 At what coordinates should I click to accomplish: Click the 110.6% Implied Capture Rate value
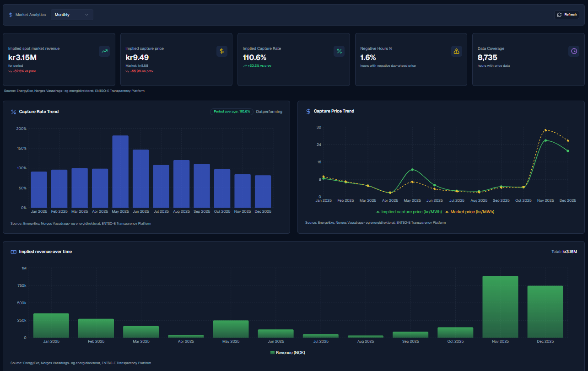click(x=255, y=57)
